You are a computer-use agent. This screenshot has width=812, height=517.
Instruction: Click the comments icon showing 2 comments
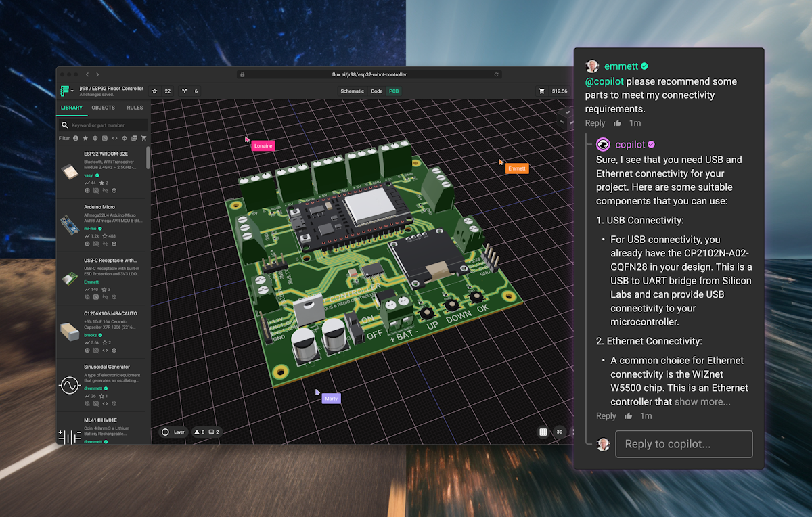(x=212, y=432)
